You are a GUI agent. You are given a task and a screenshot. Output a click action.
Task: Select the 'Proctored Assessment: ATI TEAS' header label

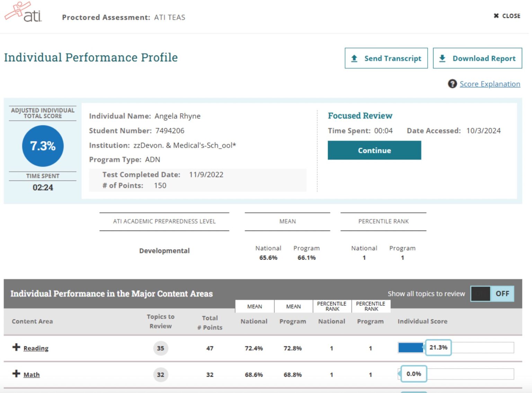pyautogui.click(x=124, y=17)
